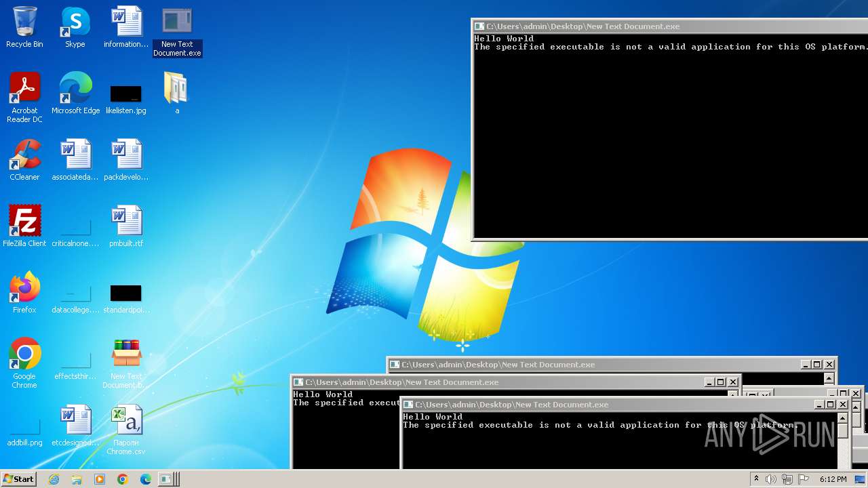Select the FileZilla Client shortcut
868x488 pixels.
pos(24,226)
